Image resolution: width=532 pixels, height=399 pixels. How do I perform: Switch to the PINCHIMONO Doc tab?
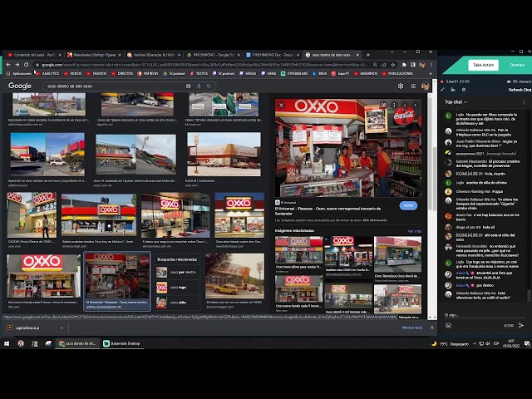(x=273, y=55)
